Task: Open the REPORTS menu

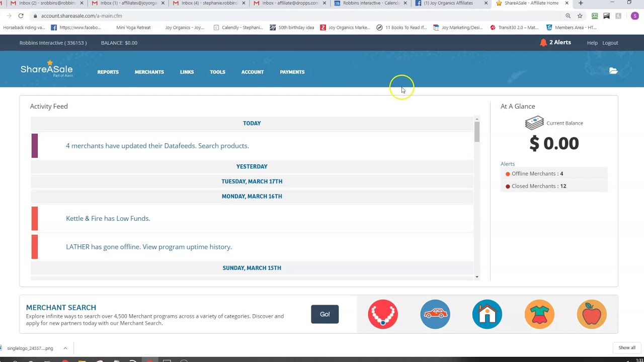Action: (x=108, y=72)
